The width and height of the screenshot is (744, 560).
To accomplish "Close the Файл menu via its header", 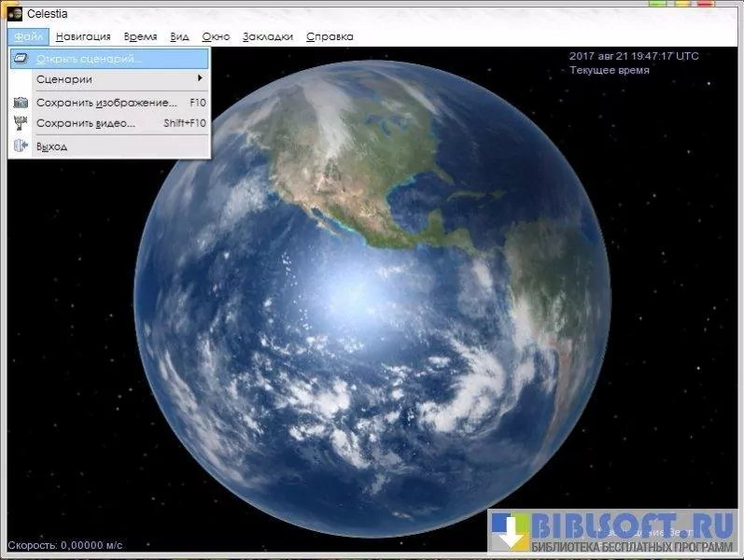I will [27, 36].
